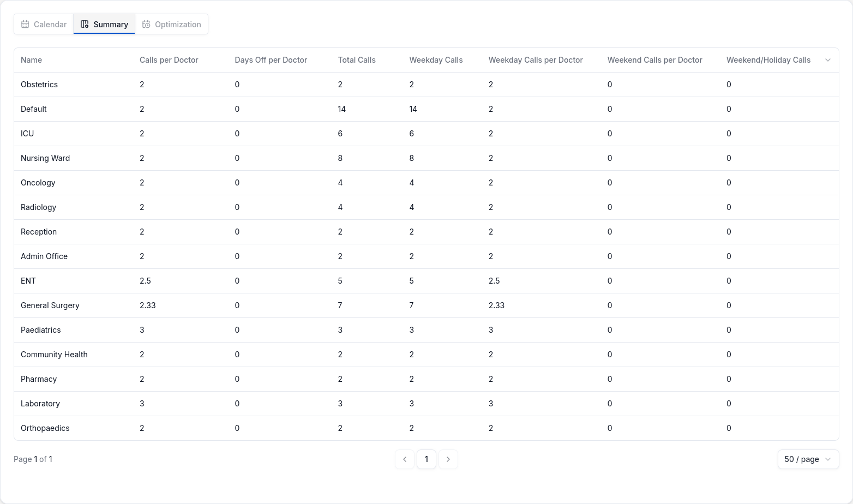The height and width of the screenshot is (504, 853).
Task: Click Weekend/Holiday Calls column header
Action: [768, 60]
